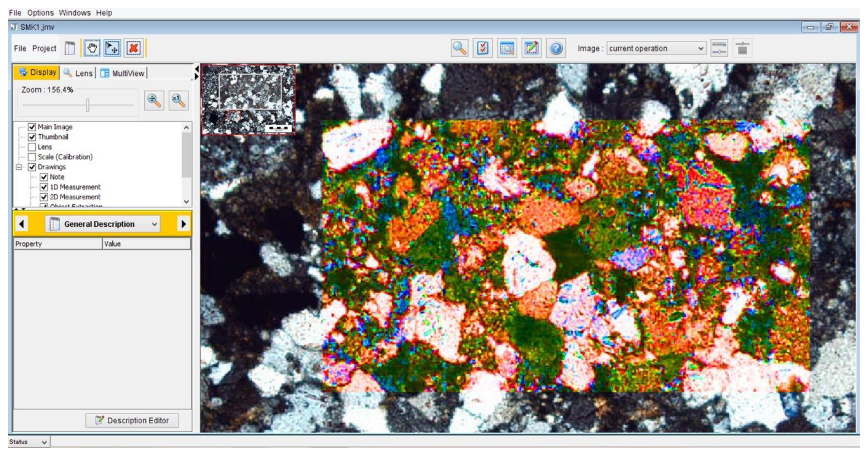Click the red X delete selection icon
This screenshot has height=456, width=868.
pyautogui.click(x=133, y=48)
